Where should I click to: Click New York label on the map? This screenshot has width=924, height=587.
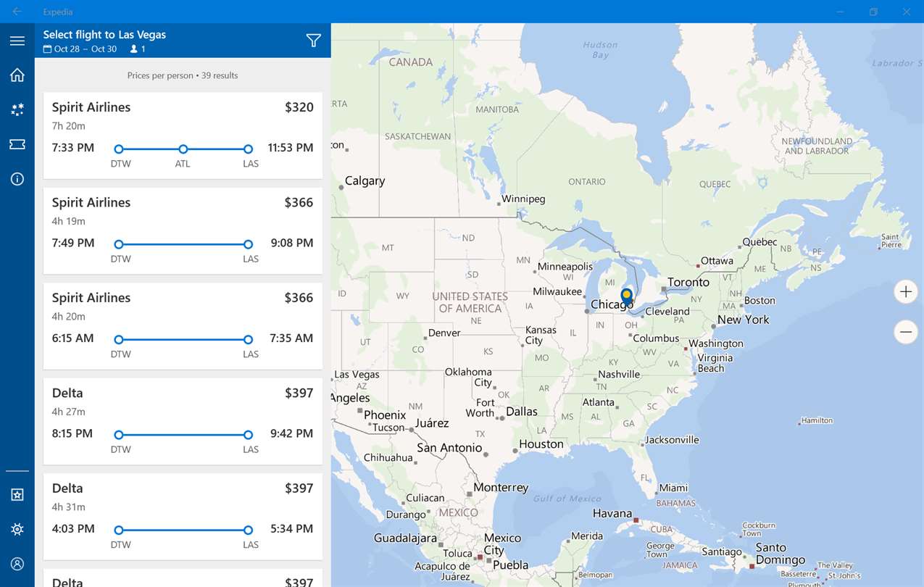click(x=744, y=320)
